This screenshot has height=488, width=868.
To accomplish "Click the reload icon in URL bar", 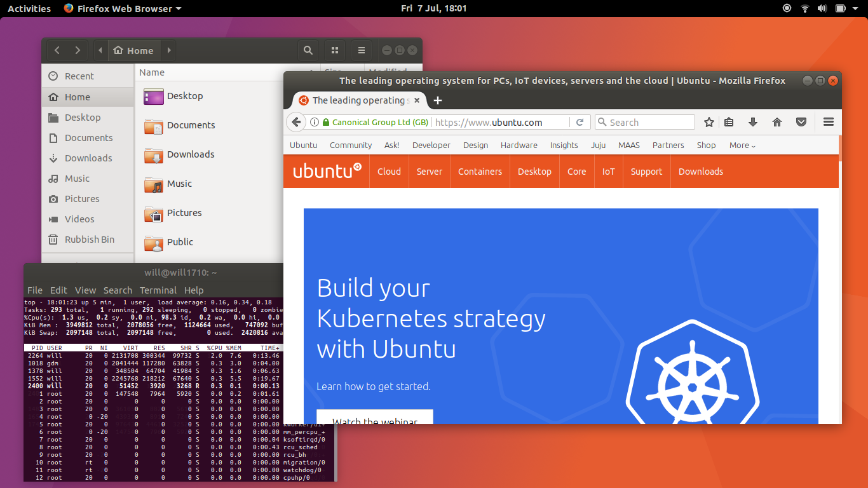I will point(580,122).
